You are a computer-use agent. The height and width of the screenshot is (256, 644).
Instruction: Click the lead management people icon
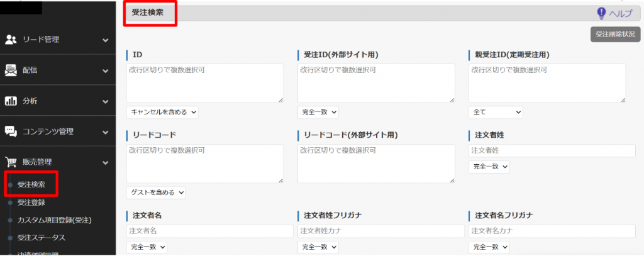point(11,40)
